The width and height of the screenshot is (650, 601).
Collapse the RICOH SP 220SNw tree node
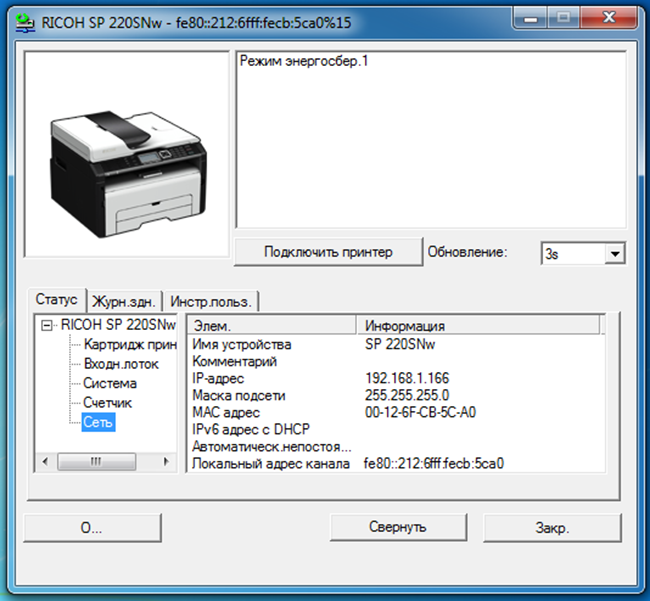46,325
